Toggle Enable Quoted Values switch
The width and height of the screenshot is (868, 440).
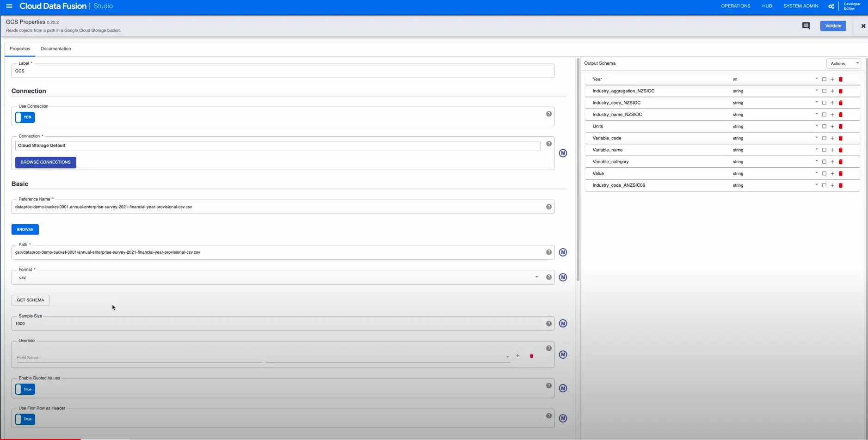pyautogui.click(x=25, y=389)
